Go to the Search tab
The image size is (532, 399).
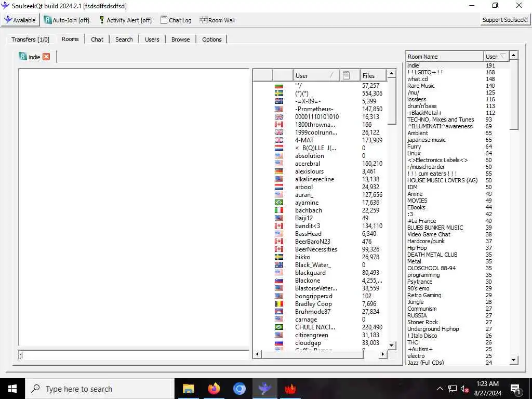(x=124, y=39)
